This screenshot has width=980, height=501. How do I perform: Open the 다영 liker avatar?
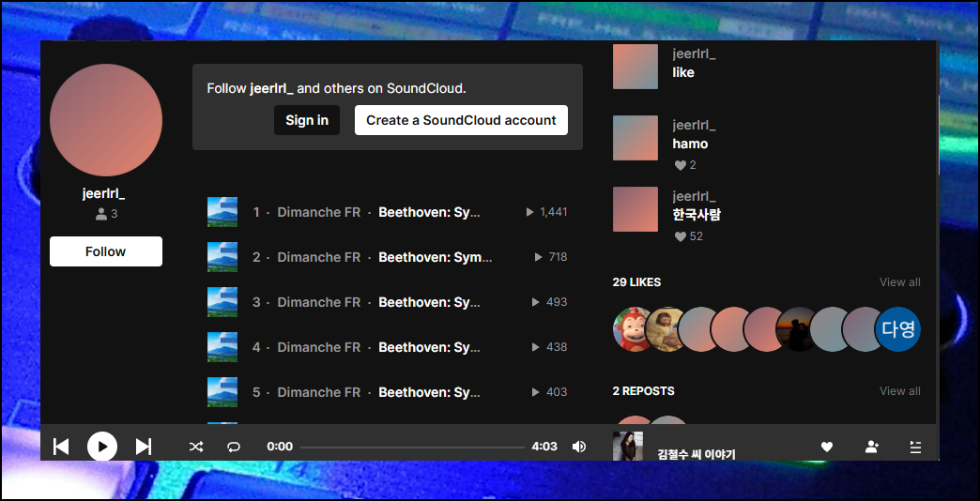(898, 329)
